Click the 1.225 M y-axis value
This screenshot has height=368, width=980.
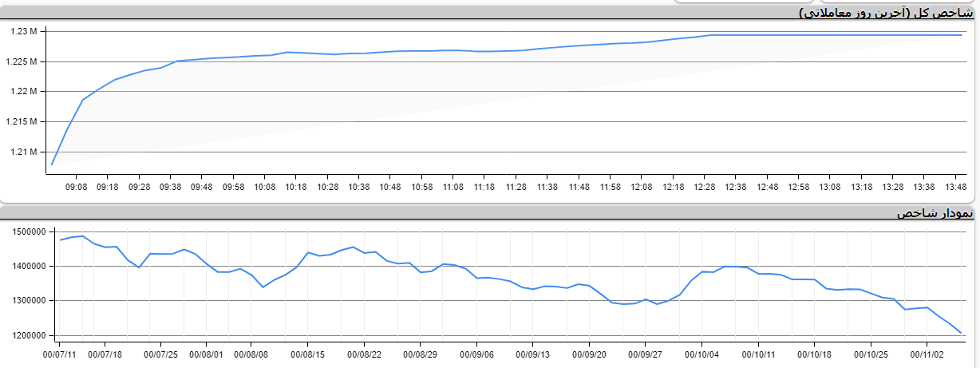point(22,61)
